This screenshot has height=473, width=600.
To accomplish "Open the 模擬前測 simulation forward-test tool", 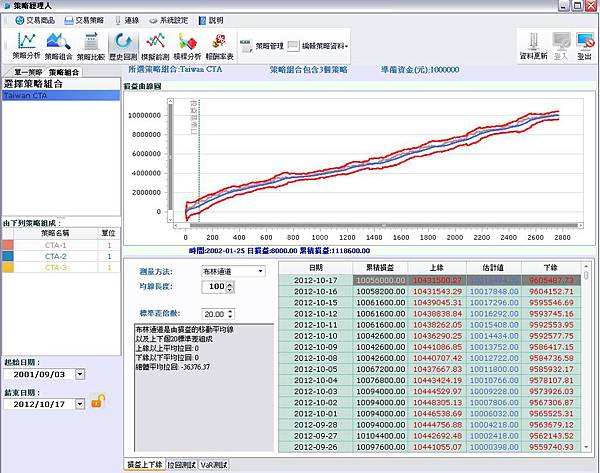I will [155, 46].
